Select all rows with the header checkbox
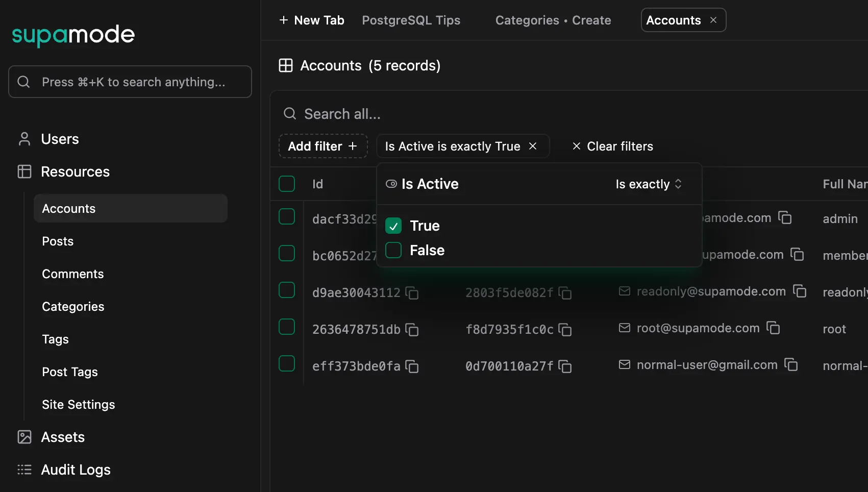868x492 pixels. point(287,184)
